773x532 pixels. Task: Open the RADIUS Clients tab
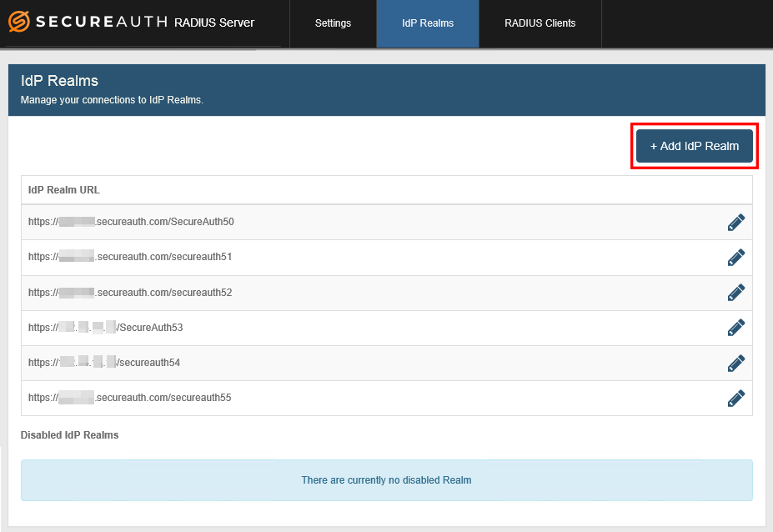tap(540, 23)
